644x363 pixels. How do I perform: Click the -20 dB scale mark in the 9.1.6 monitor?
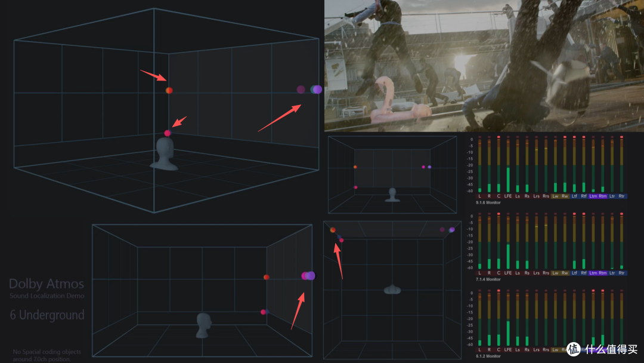click(470, 165)
